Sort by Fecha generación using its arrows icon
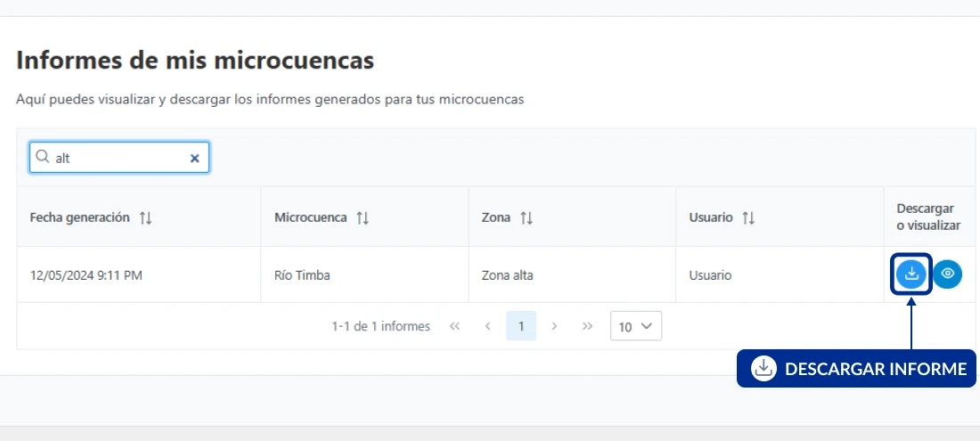Viewport: 980px width, 441px height. coord(146,217)
